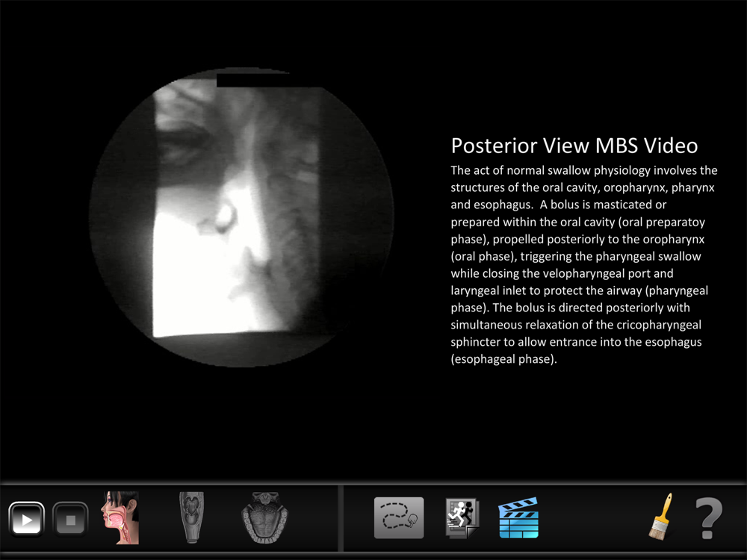Open help with the question mark
This screenshot has width=747, height=560.
(709, 518)
